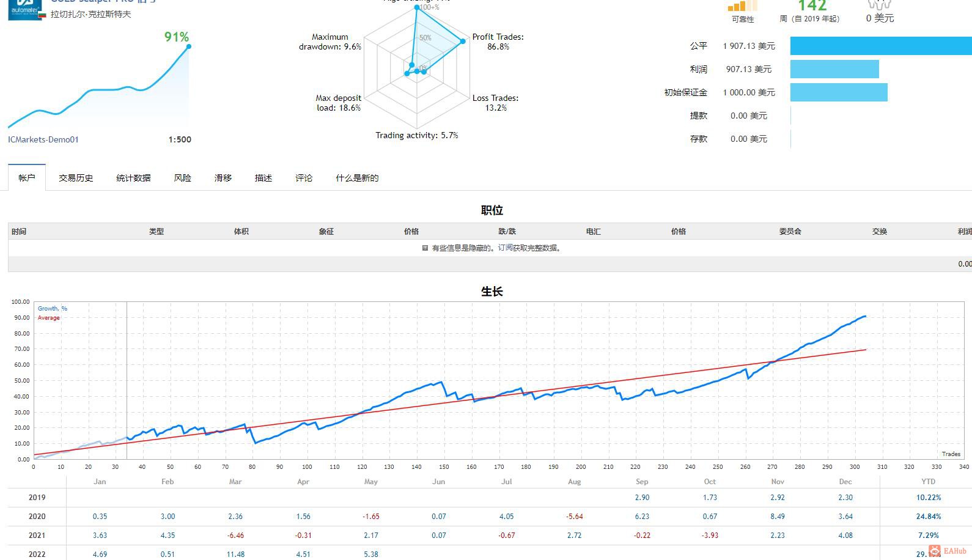This screenshot has width=972, height=560.
Task: Click the 2022 year row label
Action: 37,554
